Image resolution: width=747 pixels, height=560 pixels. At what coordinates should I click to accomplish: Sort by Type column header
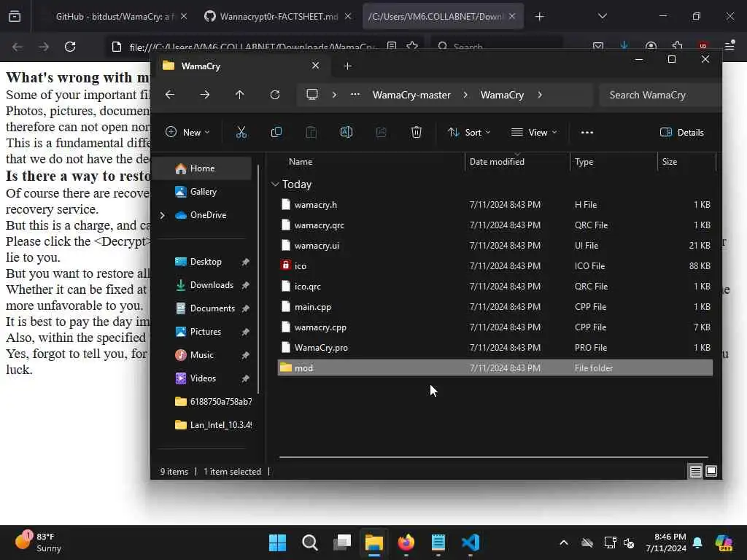click(x=614, y=162)
